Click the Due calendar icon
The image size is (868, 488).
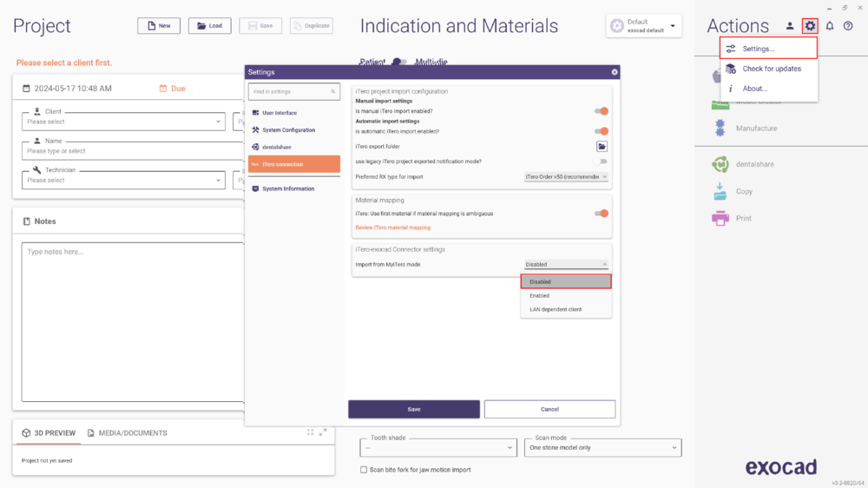[163, 88]
